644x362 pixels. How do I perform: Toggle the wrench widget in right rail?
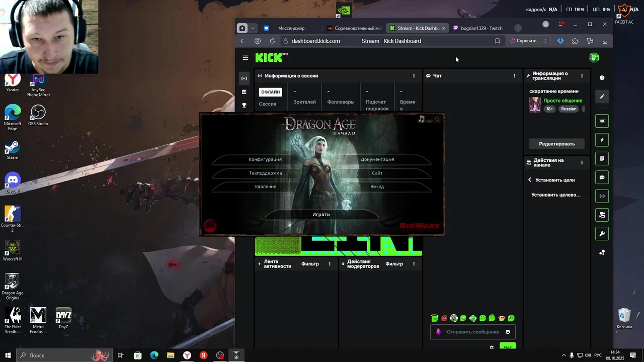point(602,234)
